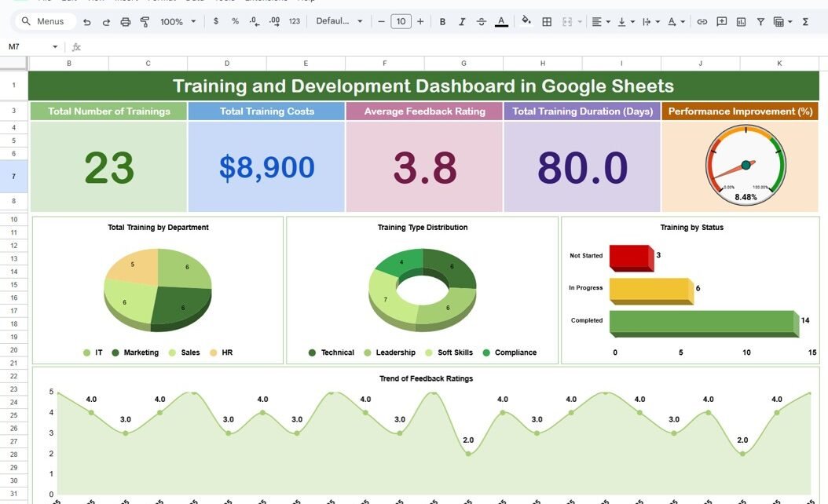
Task: Click the formula bar input
Action: 454,47
